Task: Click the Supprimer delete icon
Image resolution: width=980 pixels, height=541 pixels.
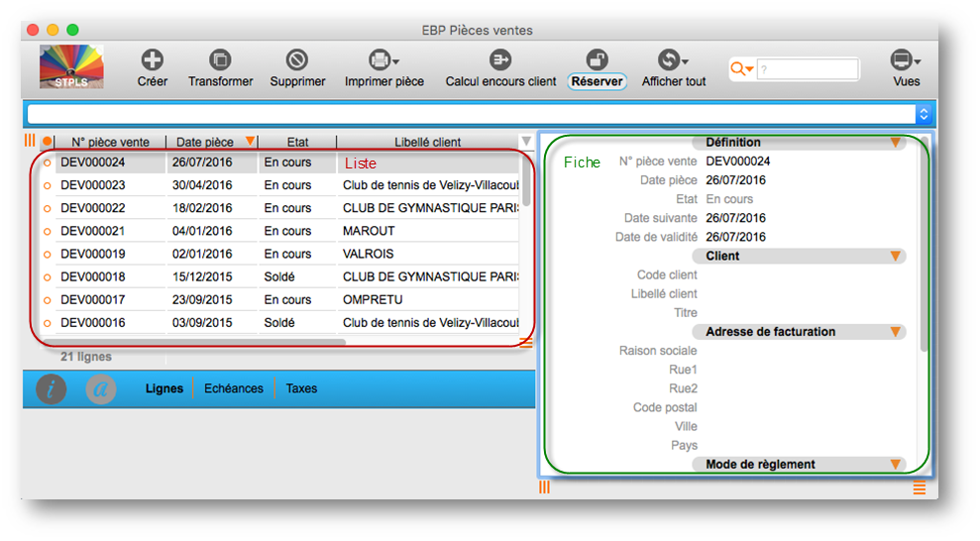Action: tap(297, 59)
